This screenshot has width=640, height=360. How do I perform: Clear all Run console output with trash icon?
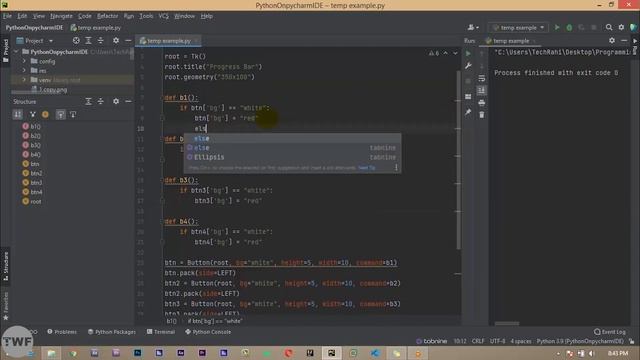click(482, 115)
